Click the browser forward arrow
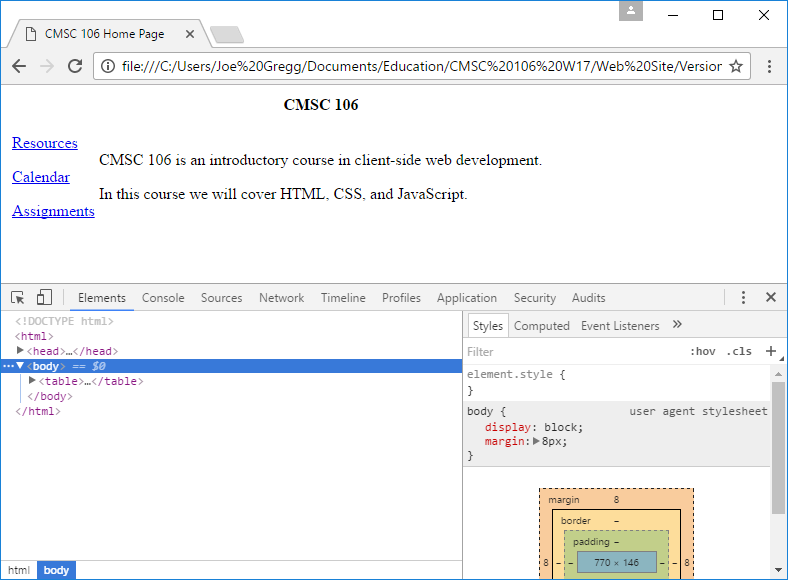Screen dimensions: 788x580 click(47, 66)
